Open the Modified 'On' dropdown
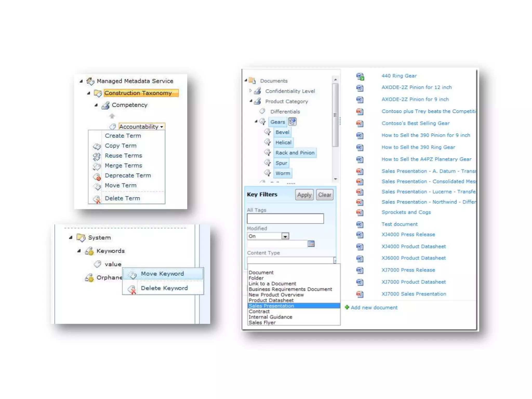532x399 pixels. [285, 236]
